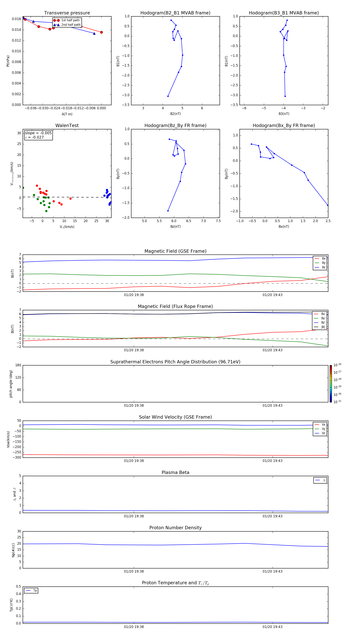
Task: Select "Vy" in the solar wind legend
Action: 320,429
